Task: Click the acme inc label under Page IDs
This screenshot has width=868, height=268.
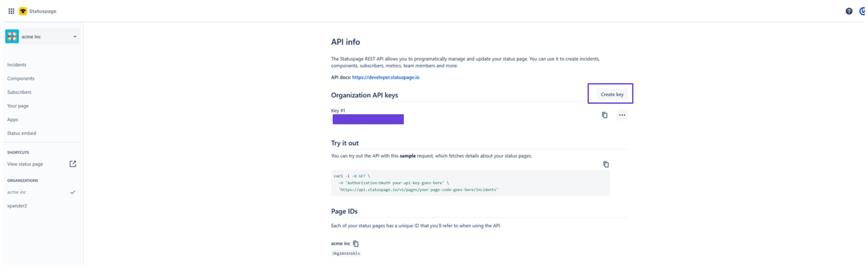Action: pyautogui.click(x=340, y=243)
